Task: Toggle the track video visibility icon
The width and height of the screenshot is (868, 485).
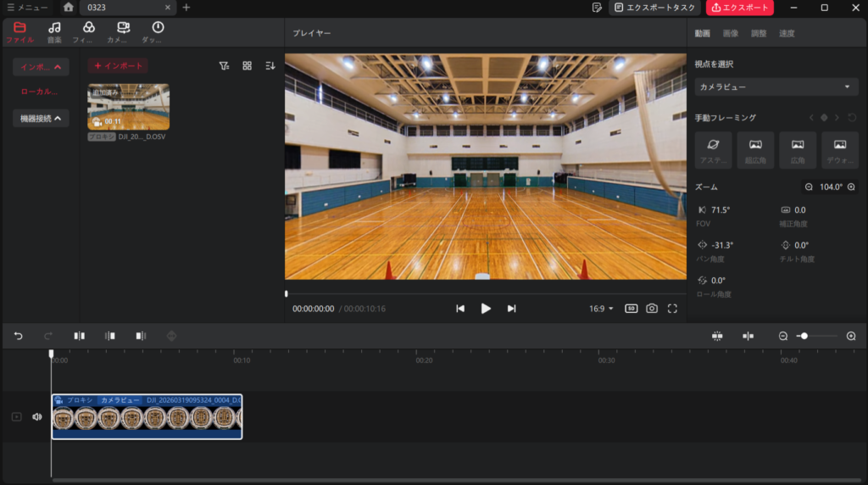Action: 16,417
